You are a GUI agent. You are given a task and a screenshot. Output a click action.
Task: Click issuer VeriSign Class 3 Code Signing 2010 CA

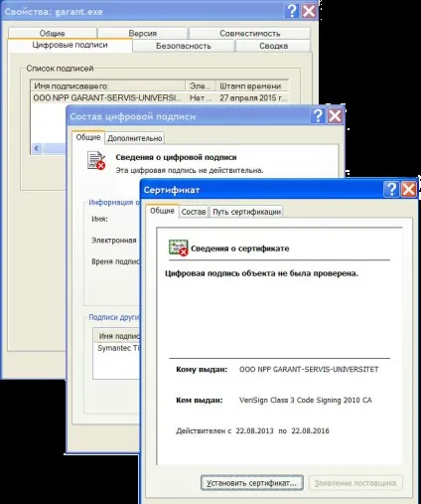(306, 400)
